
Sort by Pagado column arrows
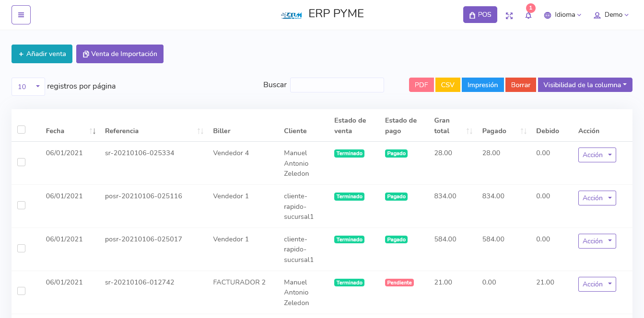[524, 131]
